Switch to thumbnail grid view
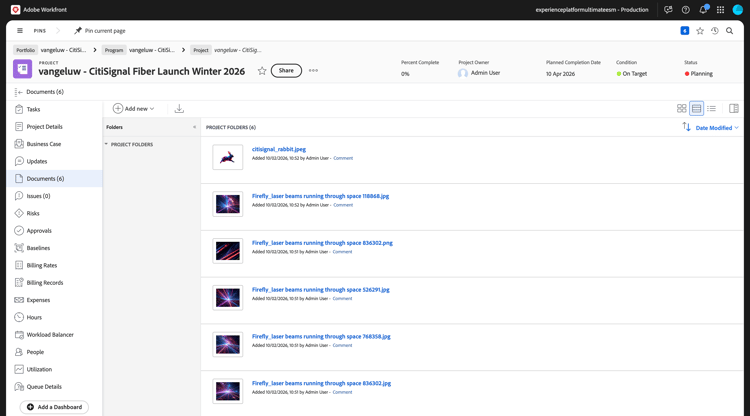Image resolution: width=750 pixels, height=416 pixels. [x=682, y=109]
